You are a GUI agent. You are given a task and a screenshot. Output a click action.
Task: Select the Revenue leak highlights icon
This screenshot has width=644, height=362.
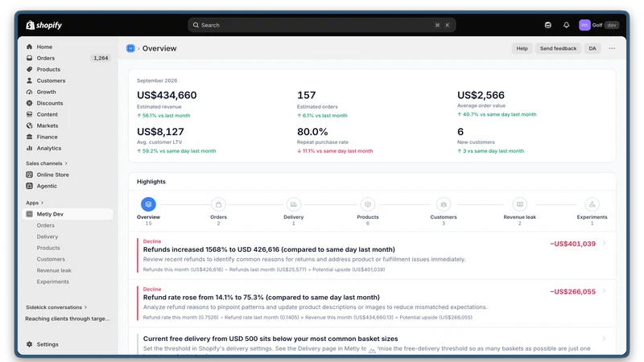pos(520,204)
